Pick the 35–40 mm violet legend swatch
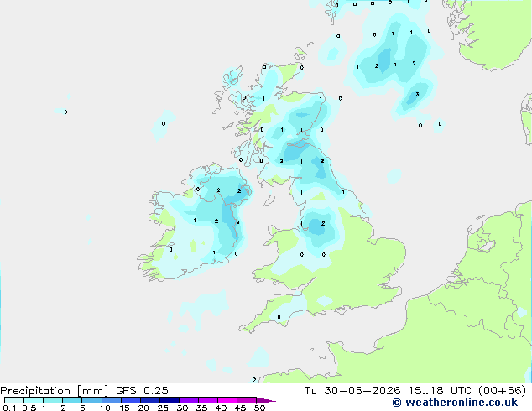This screenshot has width=532, height=411. [x=208, y=400]
